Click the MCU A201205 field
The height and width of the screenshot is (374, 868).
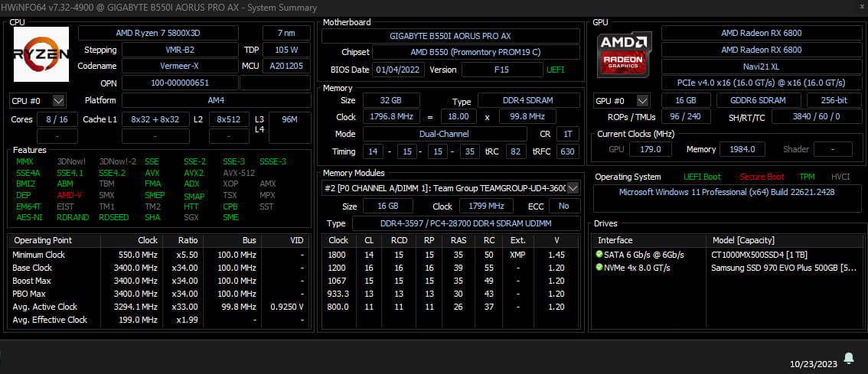(x=286, y=66)
